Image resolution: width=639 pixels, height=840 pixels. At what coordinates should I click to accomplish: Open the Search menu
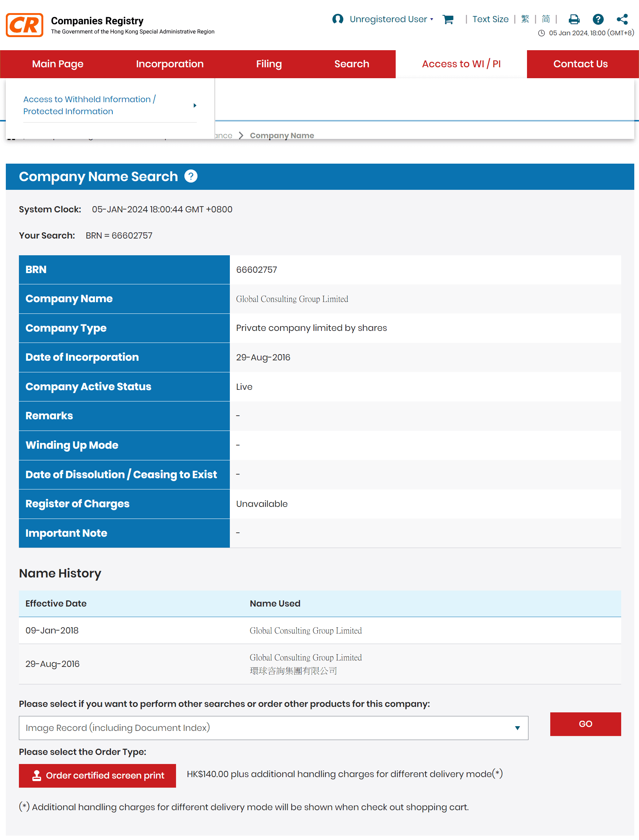(x=351, y=64)
